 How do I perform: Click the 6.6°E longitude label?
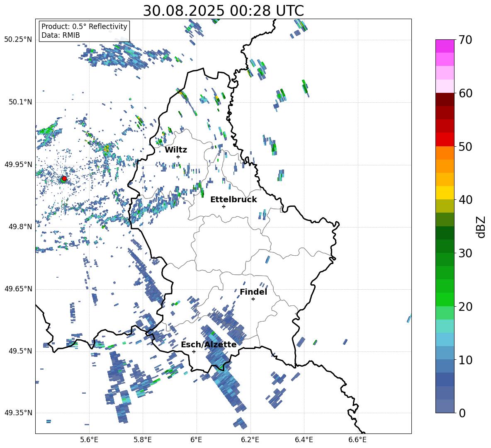click(x=357, y=440)
